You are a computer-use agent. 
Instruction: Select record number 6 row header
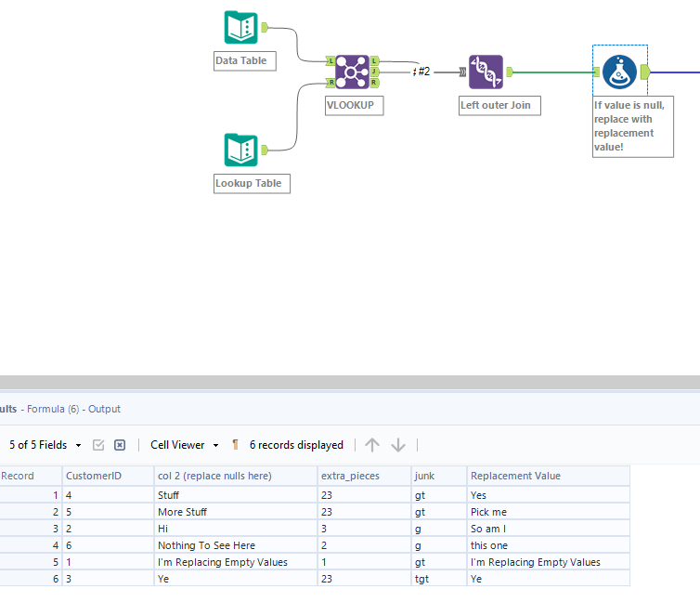(31, 579)
